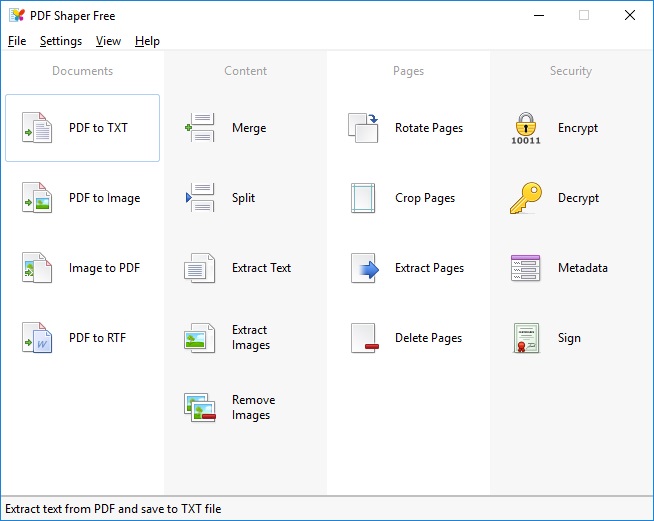Open the Help menu
654x521 pixels.
coord(147,41)
